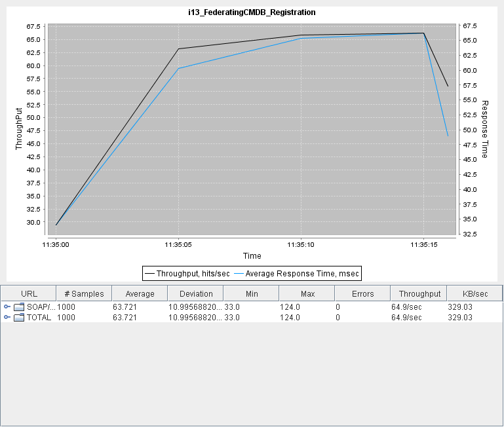Click the Throughput column header
Screen dimensions: 504x427
pyautogui.click(x=419, y=293)
